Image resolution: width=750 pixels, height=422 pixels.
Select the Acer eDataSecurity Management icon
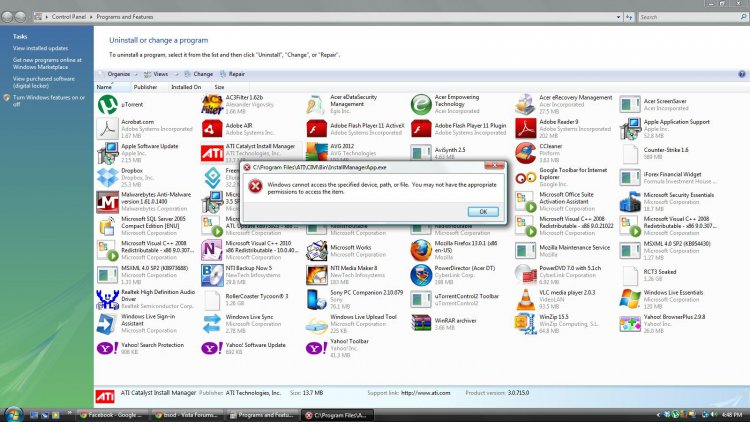coord(316,104)
